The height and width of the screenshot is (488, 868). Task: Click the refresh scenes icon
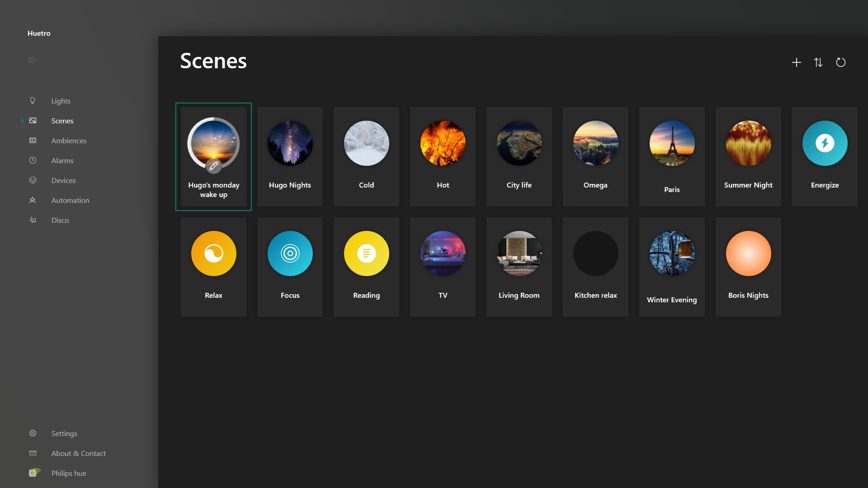[x=840, y=62]
